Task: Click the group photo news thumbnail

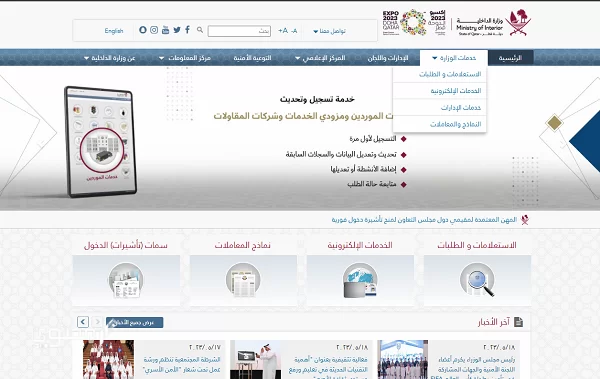Action: (x=403, y=359)
